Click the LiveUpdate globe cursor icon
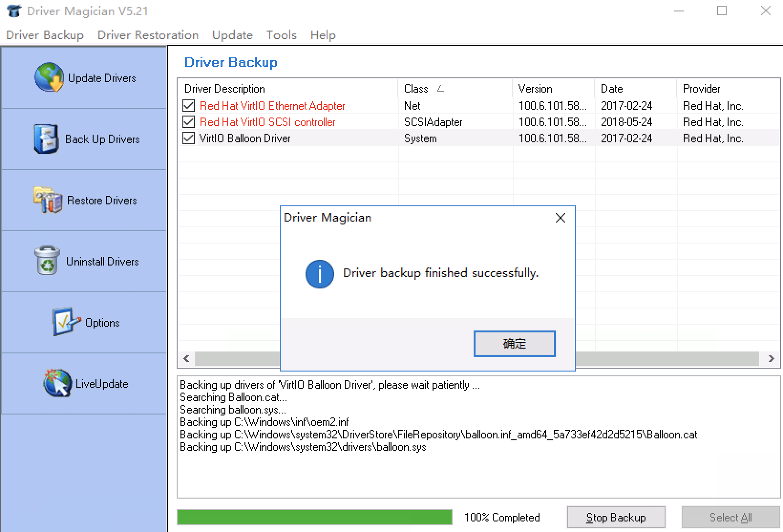Image resolution: width=783 pixels, height=532 pixels. (x=57, y=383)
